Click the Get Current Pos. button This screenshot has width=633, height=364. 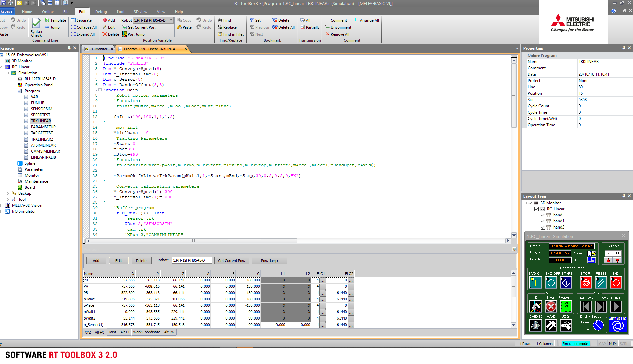231,261
